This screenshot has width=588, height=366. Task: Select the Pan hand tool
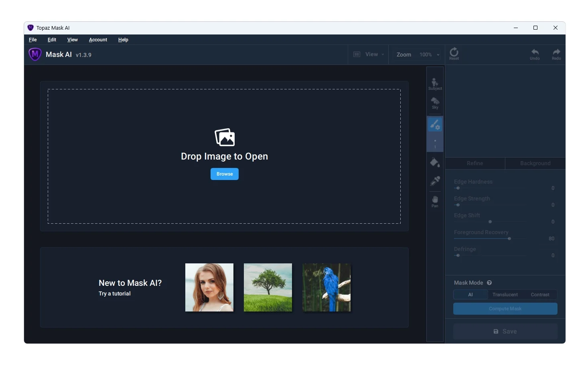click(x=435, y=201)
